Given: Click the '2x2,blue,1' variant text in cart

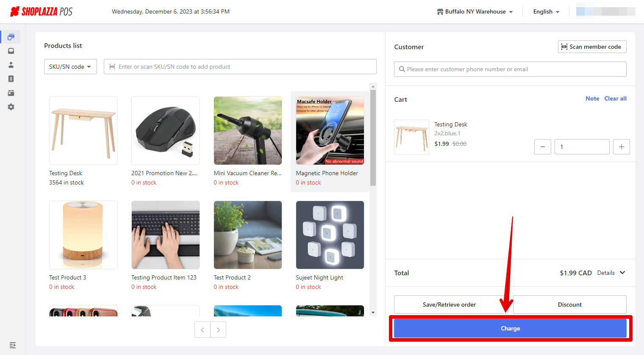Looking at the screenshot, I should point(447,133).
